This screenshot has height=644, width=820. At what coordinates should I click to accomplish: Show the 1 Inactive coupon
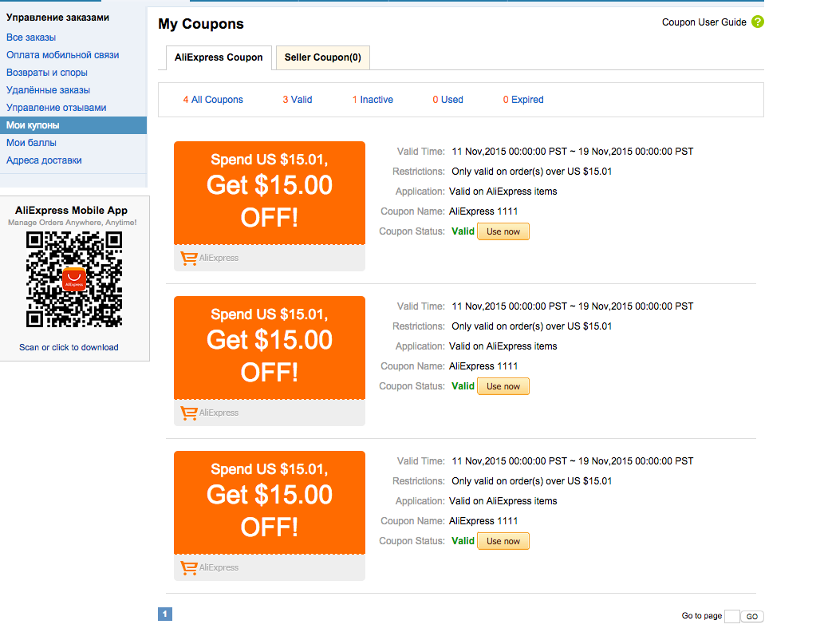[373, 100]
